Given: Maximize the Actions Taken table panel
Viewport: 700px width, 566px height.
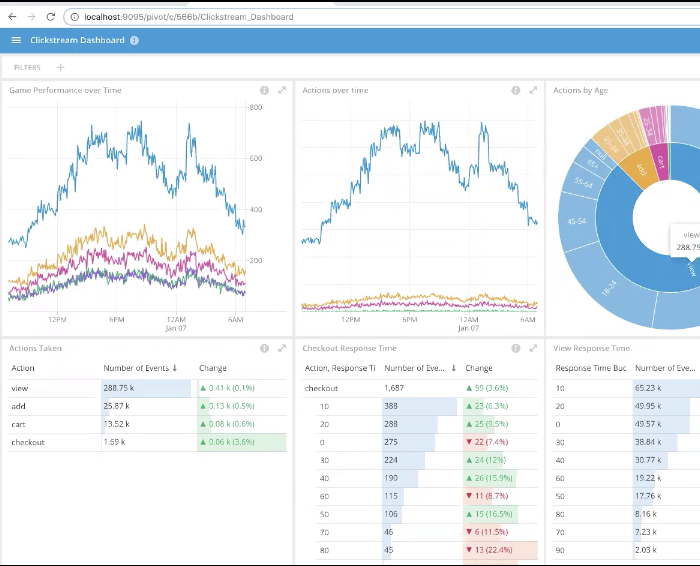Looking at the screenshot, I should click(282, 348).
